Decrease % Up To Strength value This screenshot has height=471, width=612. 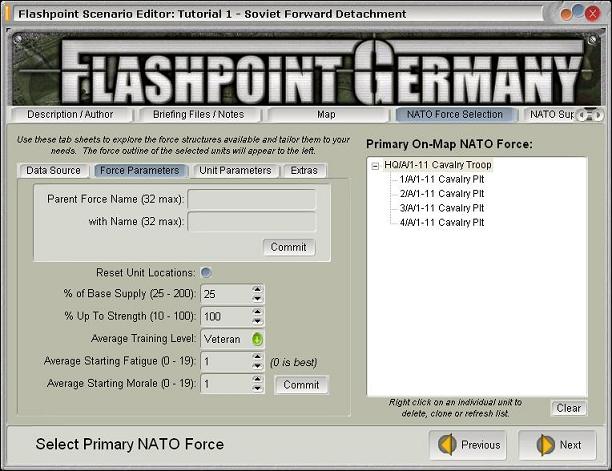click(x=257, y=321)
